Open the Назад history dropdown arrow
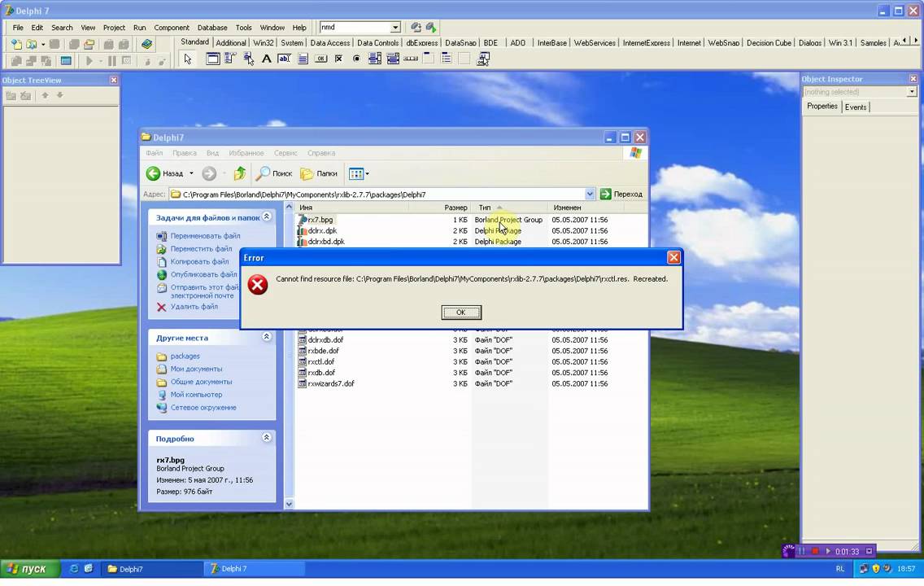Viewport: 924px width, 586px height. click(191, 173)
